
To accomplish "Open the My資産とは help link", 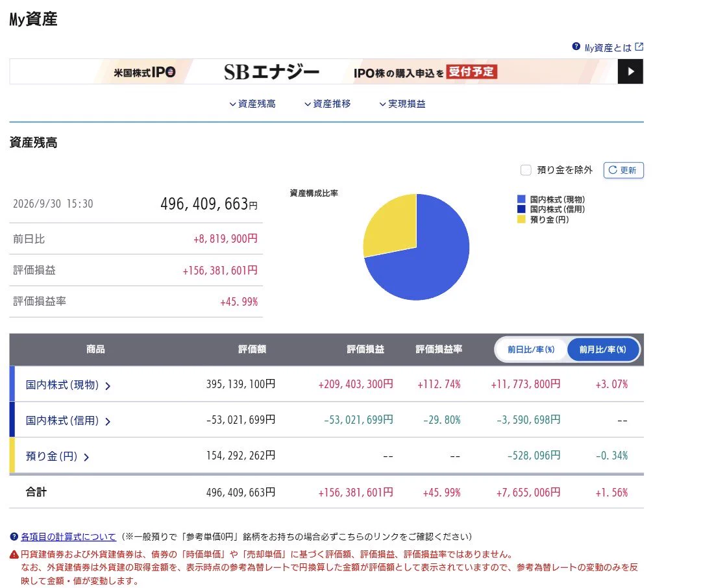I will (608, 47).
